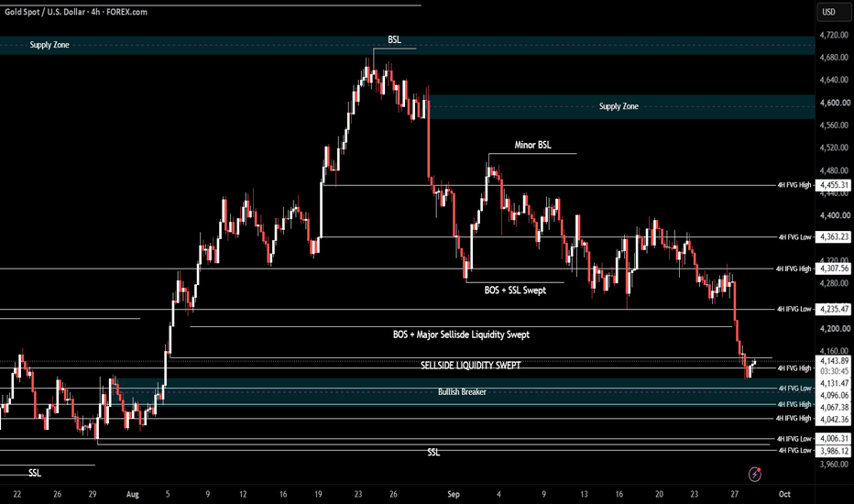The image size is (854, 504).
Task: Select the BOS + SSL Swept annotation
Action: click(x=515, y=290)
